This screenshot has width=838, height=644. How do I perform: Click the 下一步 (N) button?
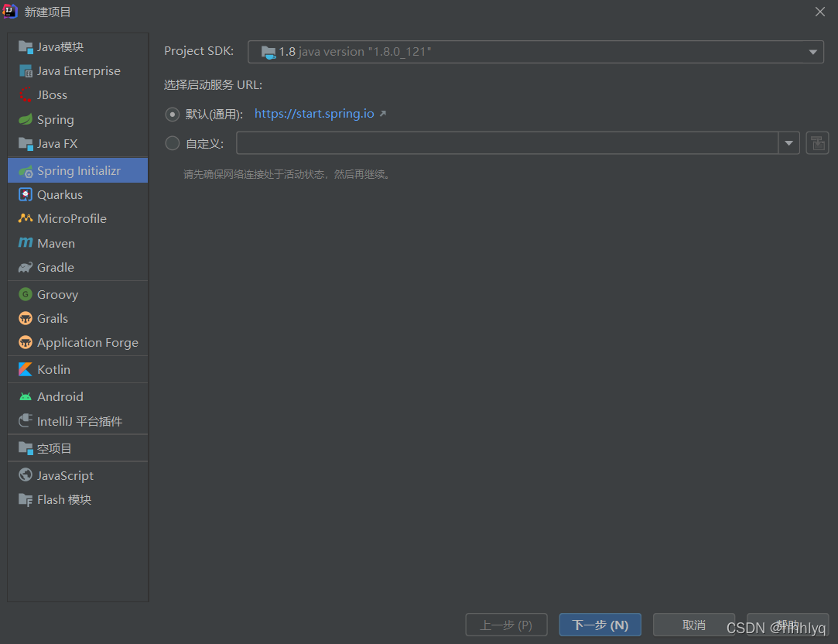[x=600, y=625]
